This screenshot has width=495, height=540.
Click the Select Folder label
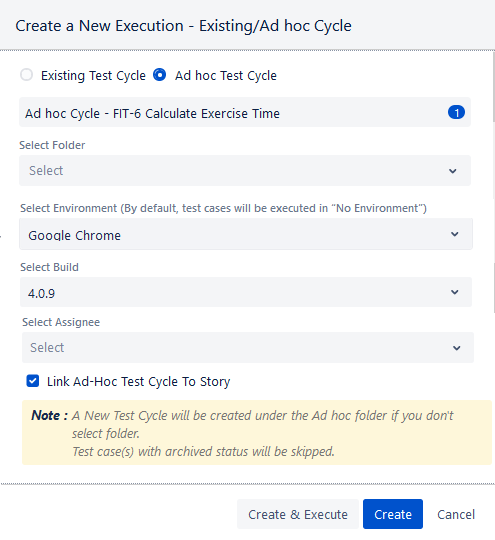pyautogui.click(x=52, y=145)
